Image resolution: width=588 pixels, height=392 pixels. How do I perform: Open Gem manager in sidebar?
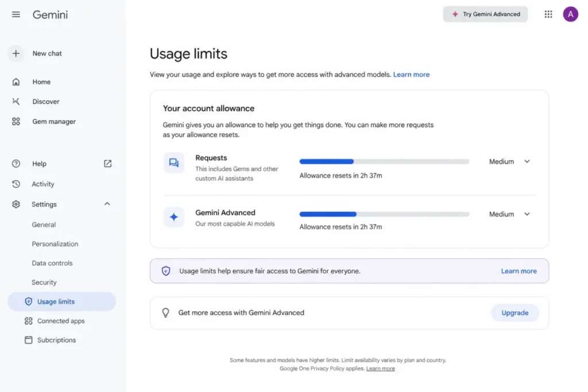54,122
